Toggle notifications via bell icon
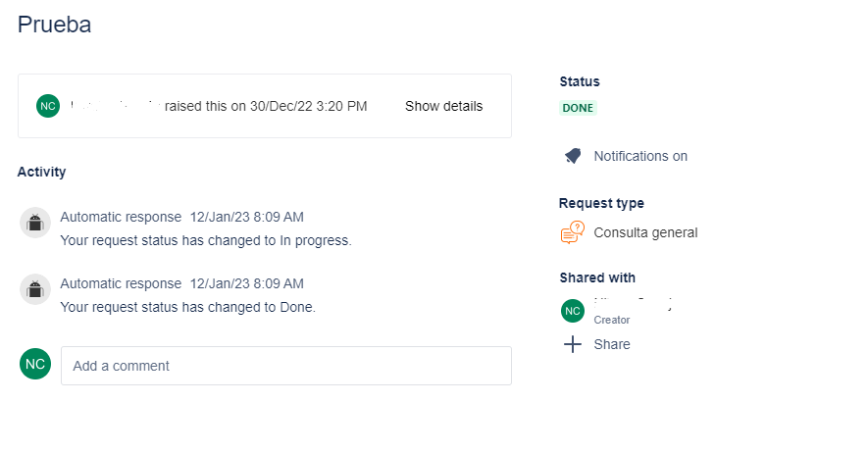868x454 pixels. tap(573, 156)
